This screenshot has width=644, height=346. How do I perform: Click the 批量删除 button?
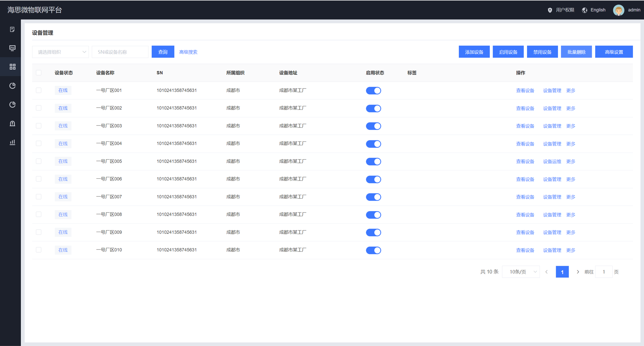(x=576, y=52)
